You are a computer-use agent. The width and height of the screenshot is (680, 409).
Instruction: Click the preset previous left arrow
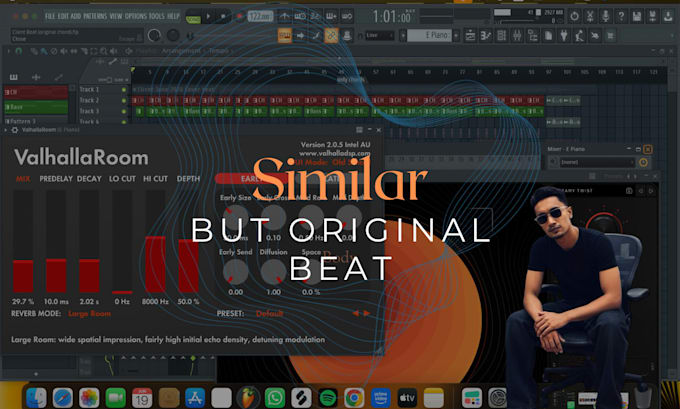point(356,313)
